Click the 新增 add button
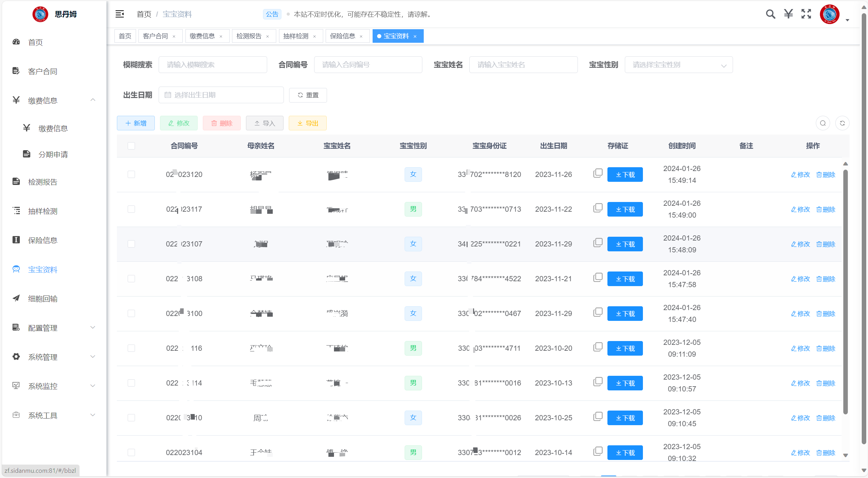Screen dimensions: 868x478 click(x=136, y=123)
